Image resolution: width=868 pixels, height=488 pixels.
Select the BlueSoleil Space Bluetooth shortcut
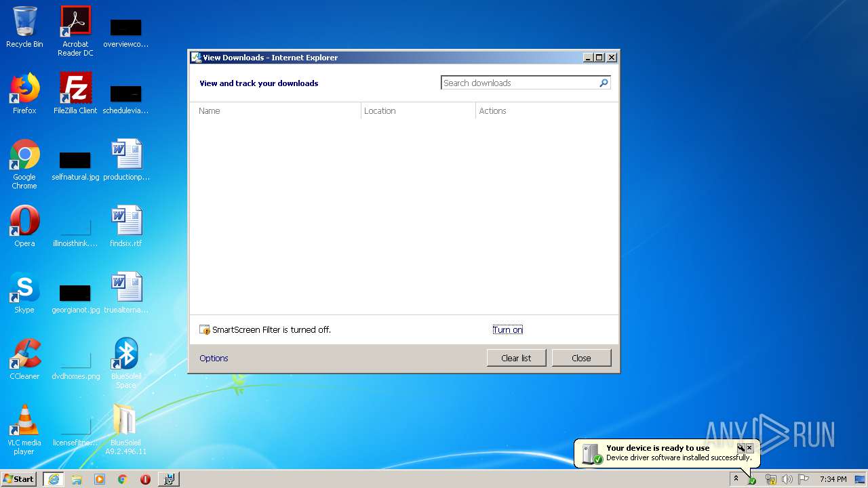tap(126, 363)
